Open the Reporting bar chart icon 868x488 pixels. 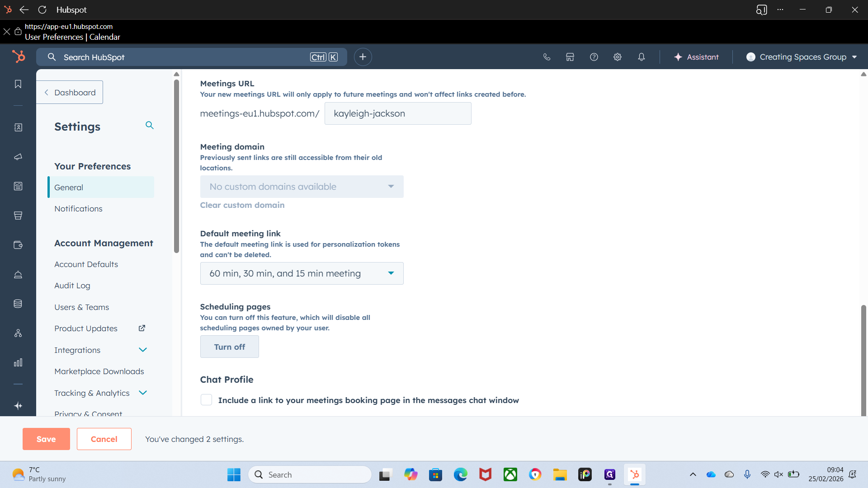pos(18,362)
